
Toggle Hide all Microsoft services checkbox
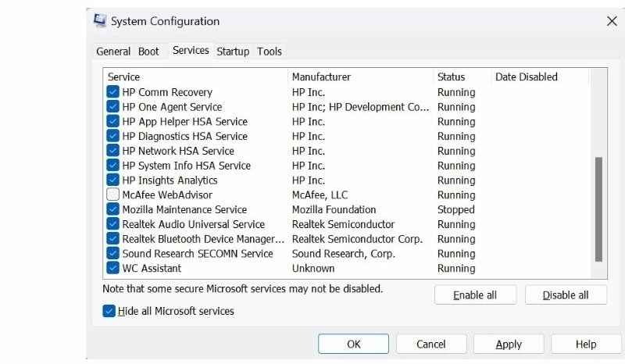pos(109,311)
